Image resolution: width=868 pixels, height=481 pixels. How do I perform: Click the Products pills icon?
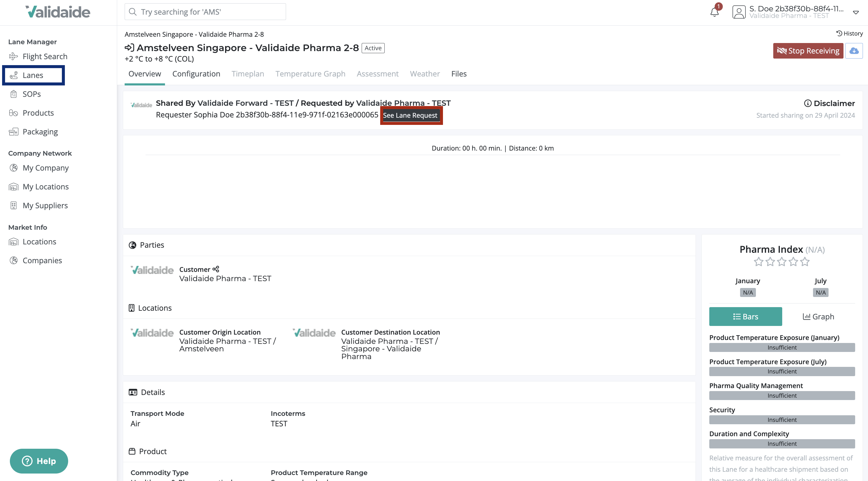point(13,113)
